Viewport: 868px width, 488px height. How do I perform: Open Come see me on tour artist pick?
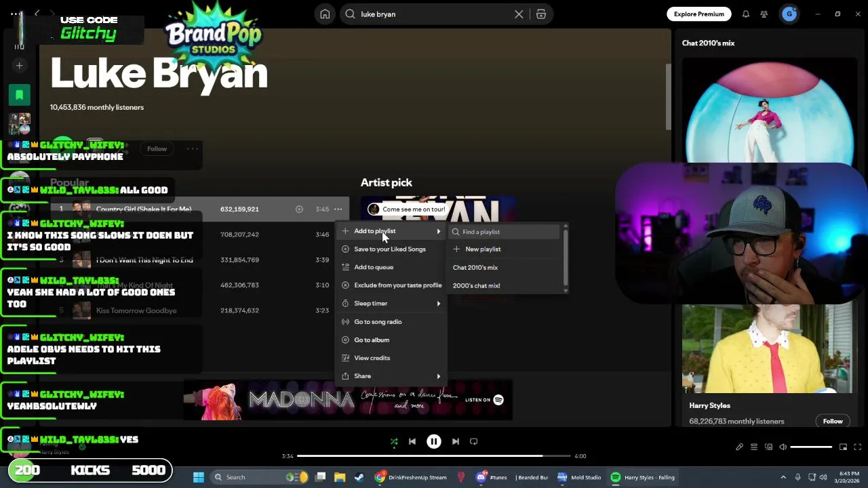point(414,209)
